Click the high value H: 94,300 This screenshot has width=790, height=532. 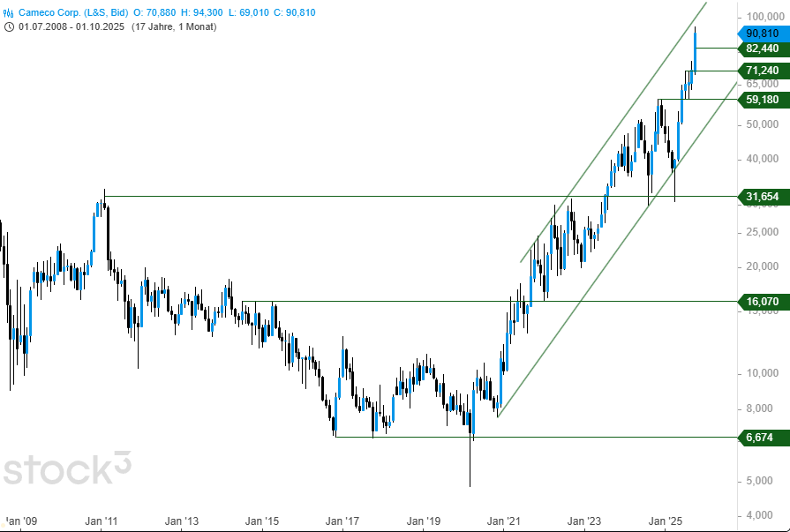tap(202, 12)
